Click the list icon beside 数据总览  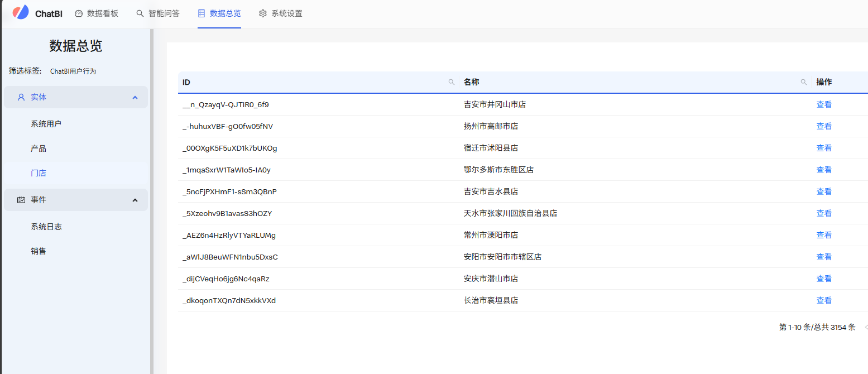tap(202, 13)
